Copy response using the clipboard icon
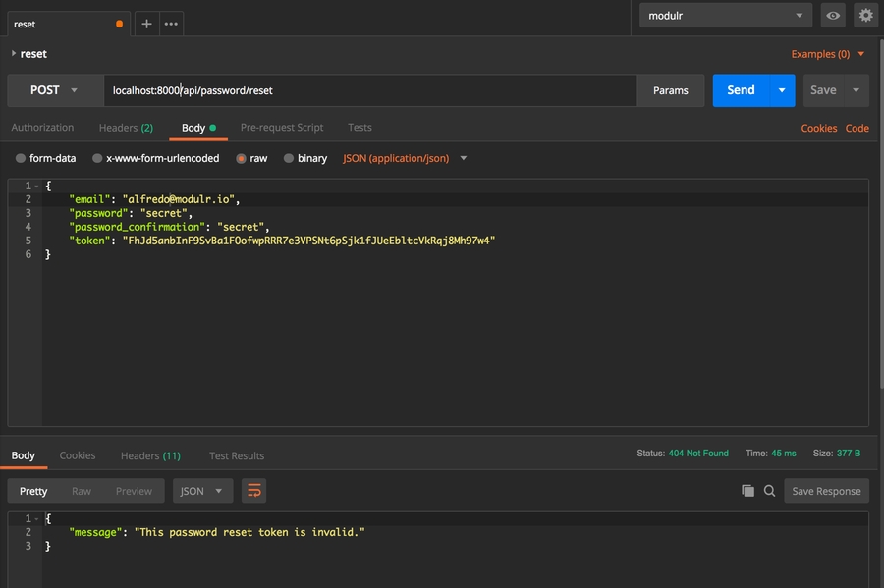Screen dimensions: 884x588 click(x=747, y=491)
